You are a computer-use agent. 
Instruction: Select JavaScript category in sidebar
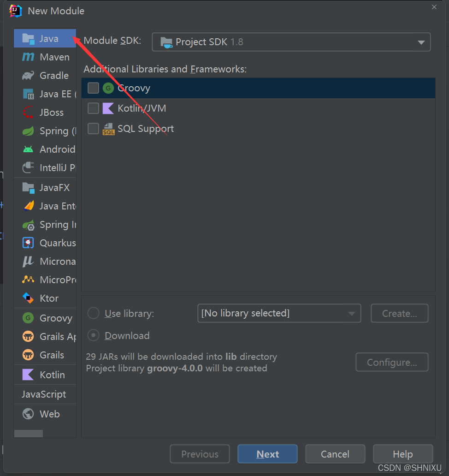44,394
